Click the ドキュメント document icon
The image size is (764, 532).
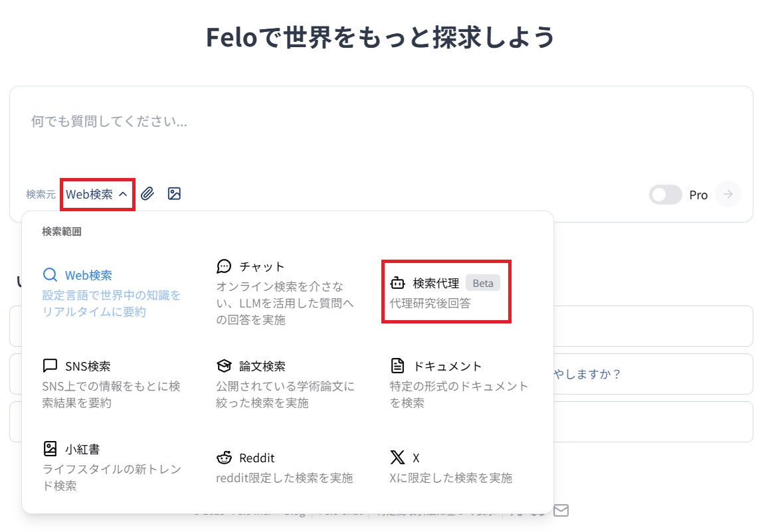coord(397,365)
